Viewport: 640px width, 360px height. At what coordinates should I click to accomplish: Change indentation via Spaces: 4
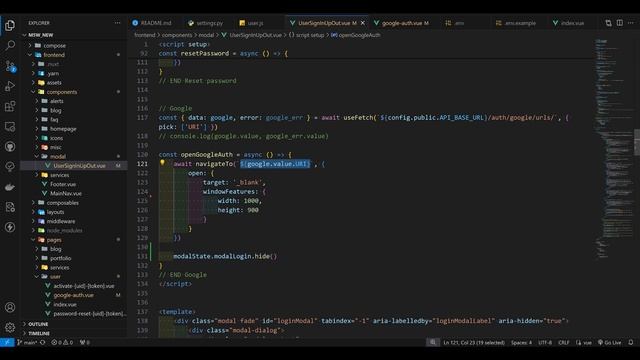pyautogui.click(x=521, y=342)
